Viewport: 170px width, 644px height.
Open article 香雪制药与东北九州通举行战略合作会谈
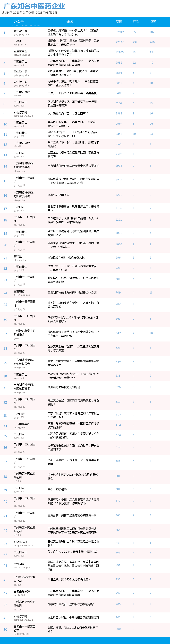(x=72, y=293)
